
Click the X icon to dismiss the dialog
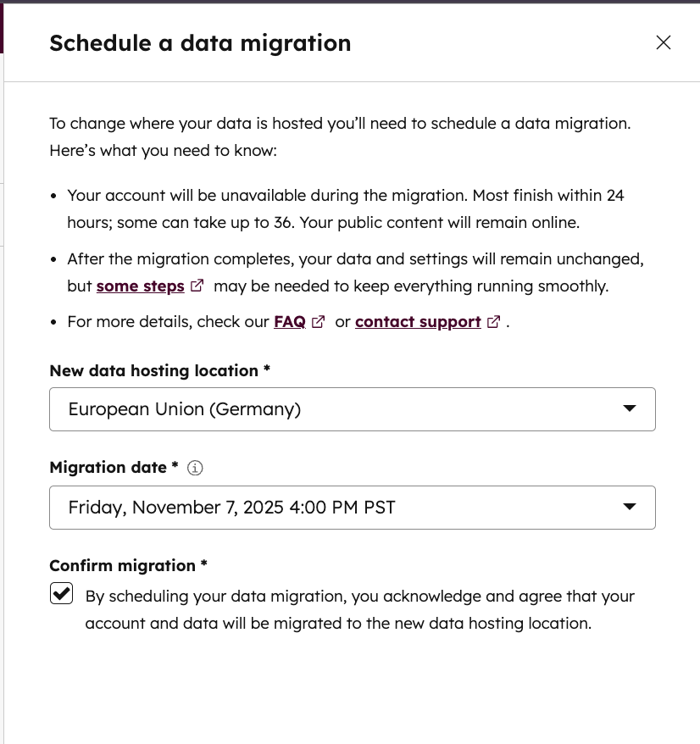(x=664, y=42)
